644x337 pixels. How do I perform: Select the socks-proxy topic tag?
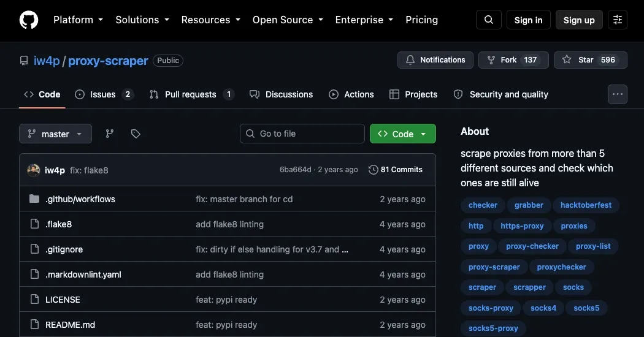click(491, 308)
